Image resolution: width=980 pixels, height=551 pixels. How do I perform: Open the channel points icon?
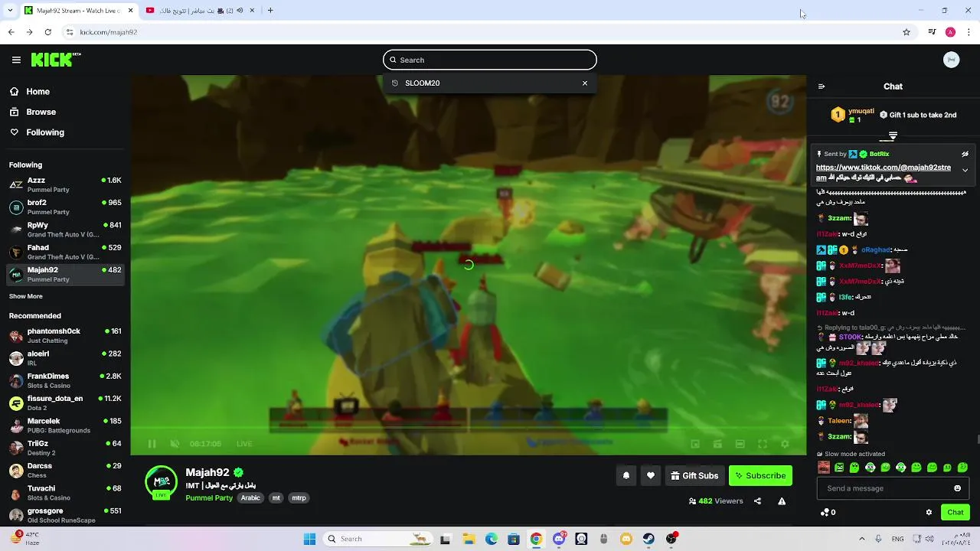point(825,512)
